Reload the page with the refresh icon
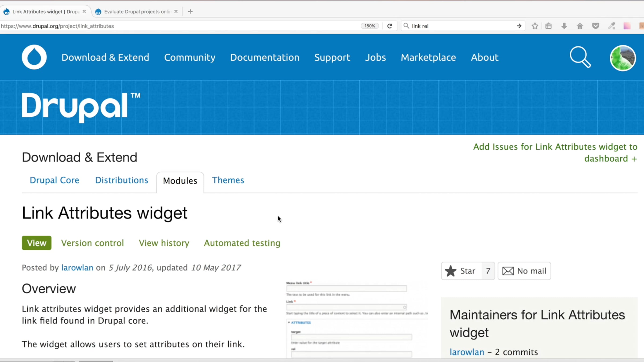The height and width of the screenshot is (362, 644). pos(390,26)
